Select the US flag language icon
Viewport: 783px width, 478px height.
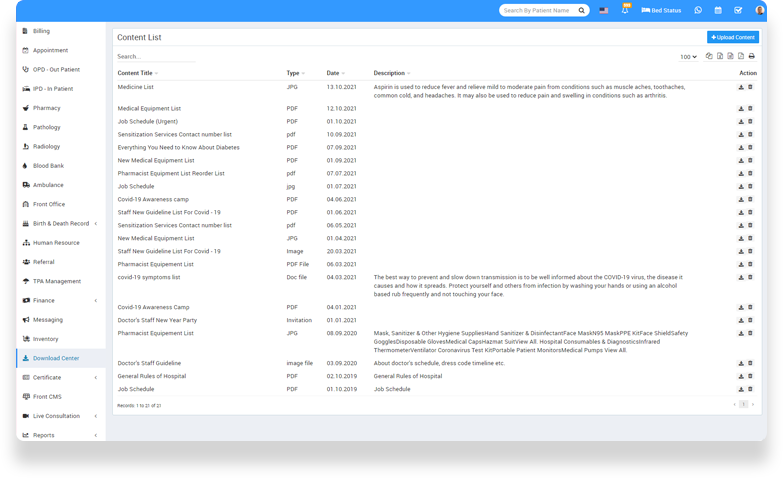tap(604, 10)
